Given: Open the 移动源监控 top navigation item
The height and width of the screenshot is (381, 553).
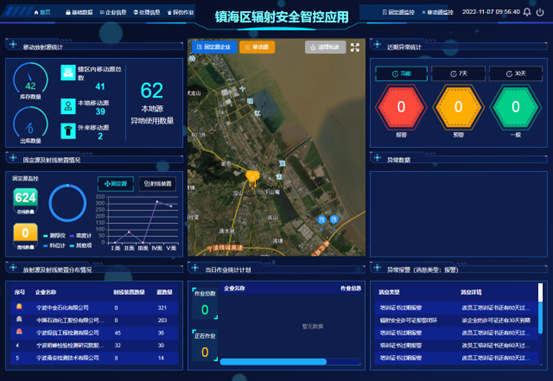Looking at the screenshot, I should point(437,12).
